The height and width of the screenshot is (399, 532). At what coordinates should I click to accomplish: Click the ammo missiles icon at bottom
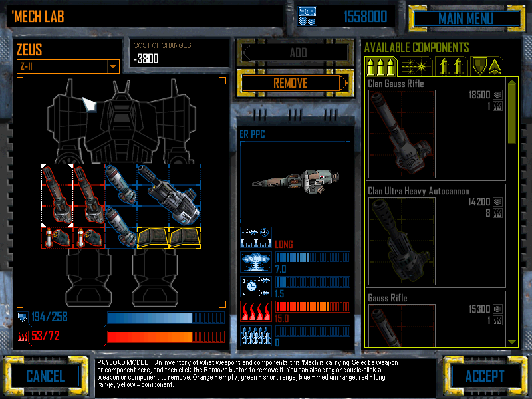256,336
